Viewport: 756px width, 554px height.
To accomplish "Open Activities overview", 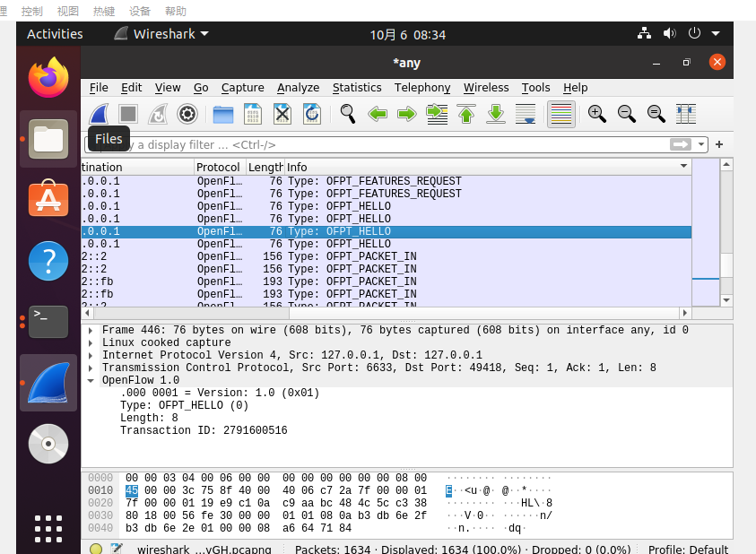I will [55, 34].
